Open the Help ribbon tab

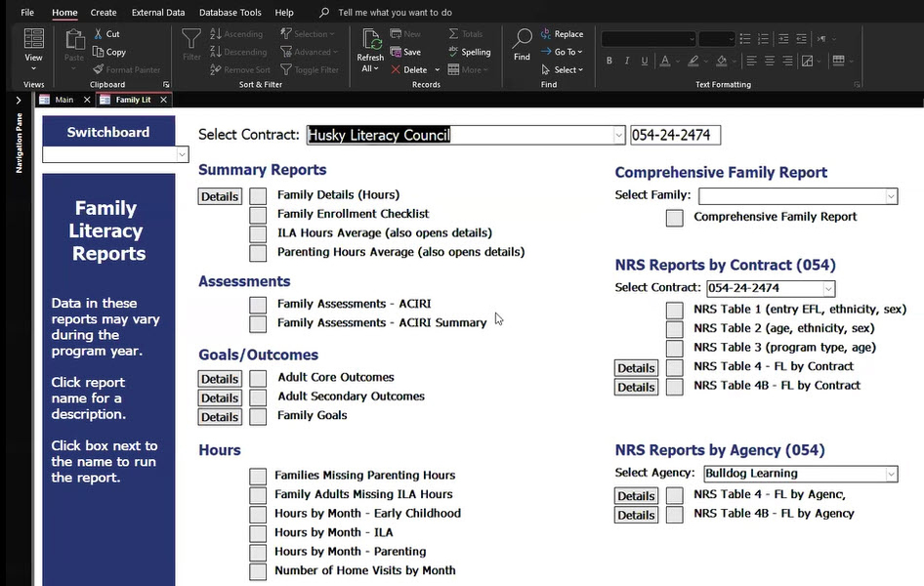click(x=284, y=13)
